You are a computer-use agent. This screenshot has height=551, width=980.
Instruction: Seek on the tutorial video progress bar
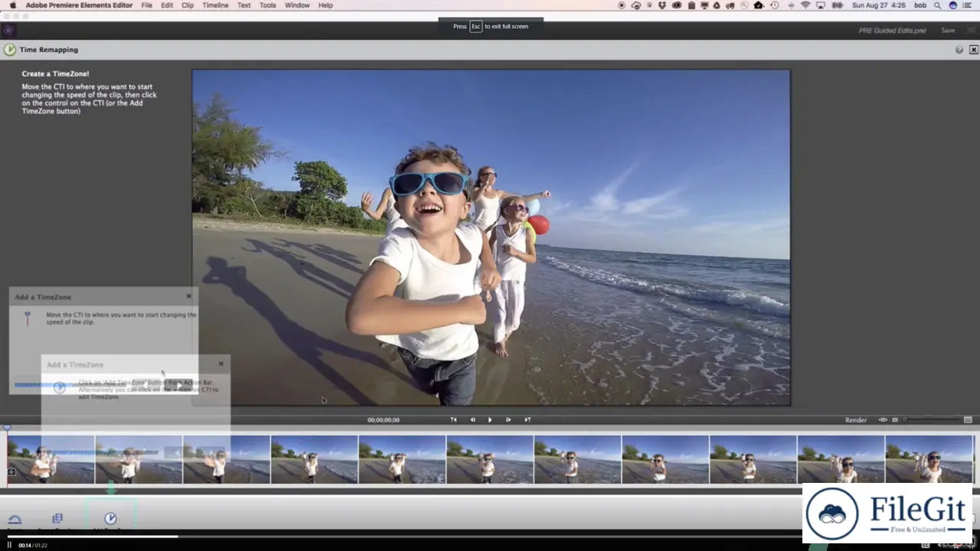pos(490,537)
